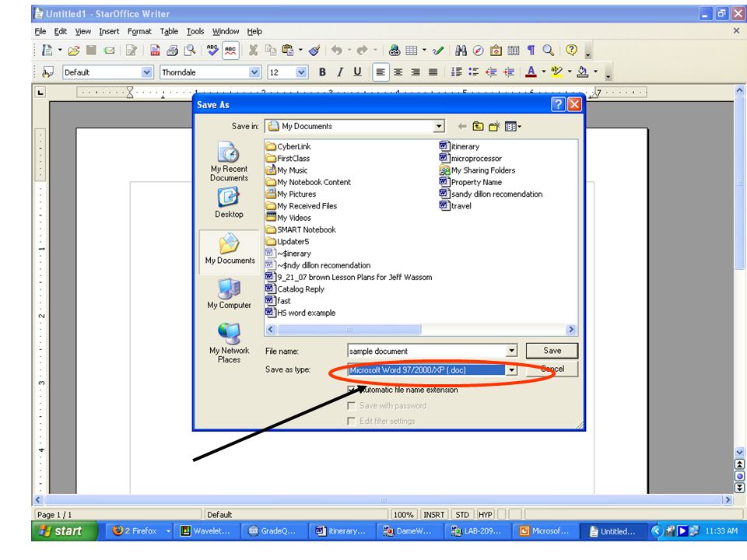Open the Insert menu
747x560 pixels.
coord(109,31)
